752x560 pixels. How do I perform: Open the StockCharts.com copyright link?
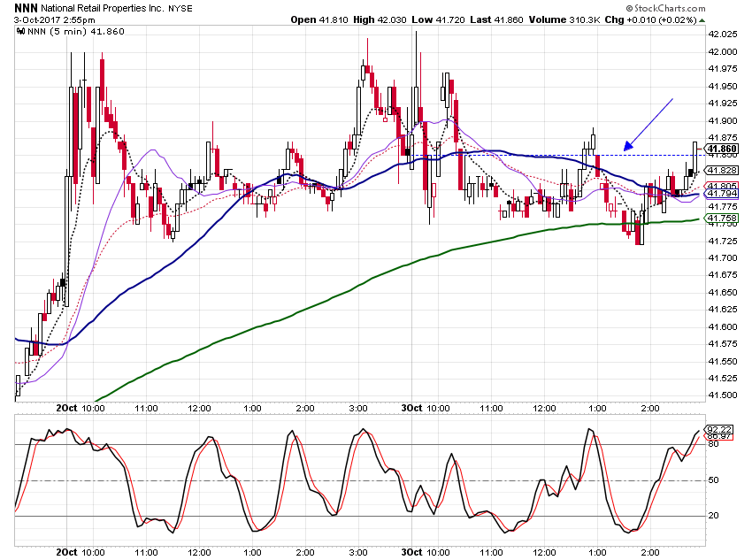665,8
